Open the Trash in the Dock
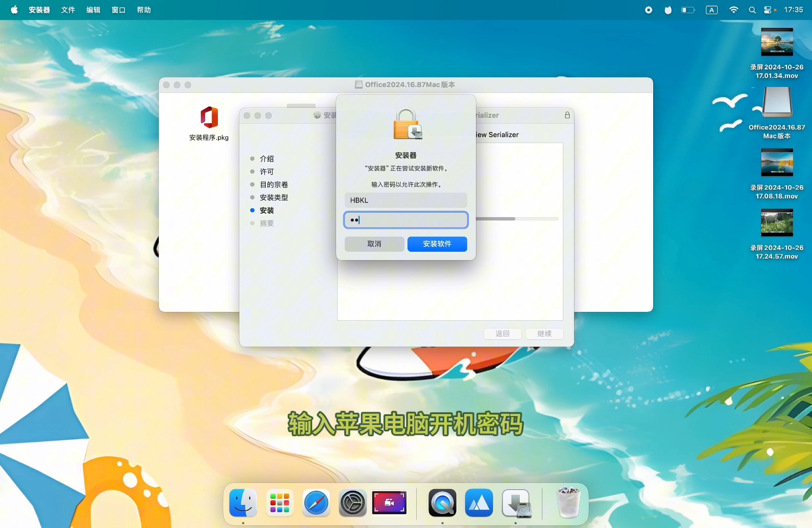The image size is (812, 528). (568, 503)
